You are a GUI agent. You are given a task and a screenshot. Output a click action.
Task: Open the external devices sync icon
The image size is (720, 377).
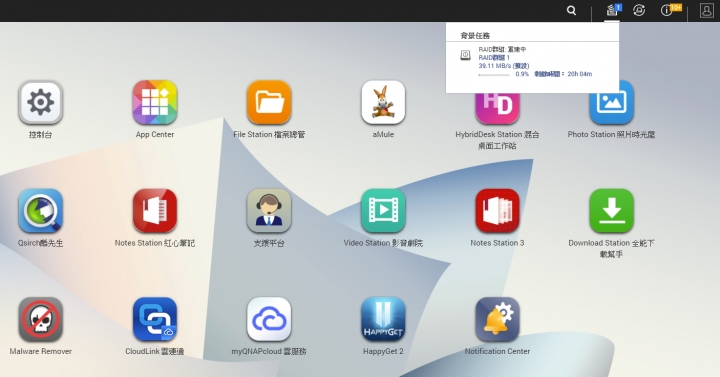click(x=639, y=10)
